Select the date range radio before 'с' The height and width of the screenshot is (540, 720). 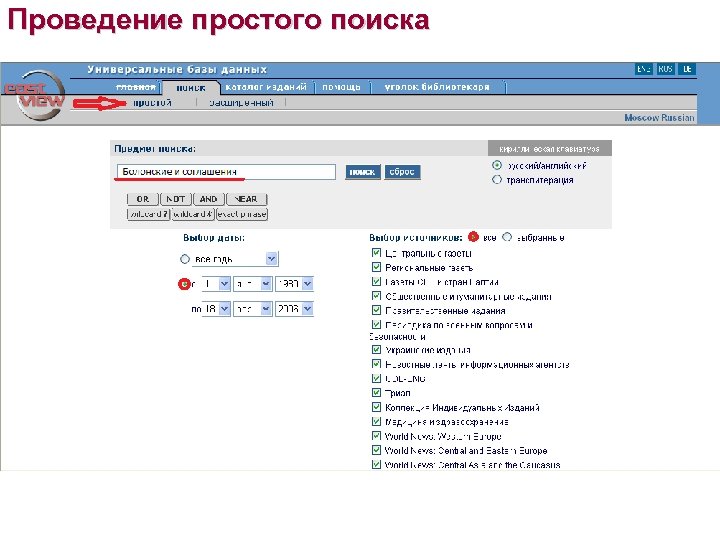coord(184,284)
